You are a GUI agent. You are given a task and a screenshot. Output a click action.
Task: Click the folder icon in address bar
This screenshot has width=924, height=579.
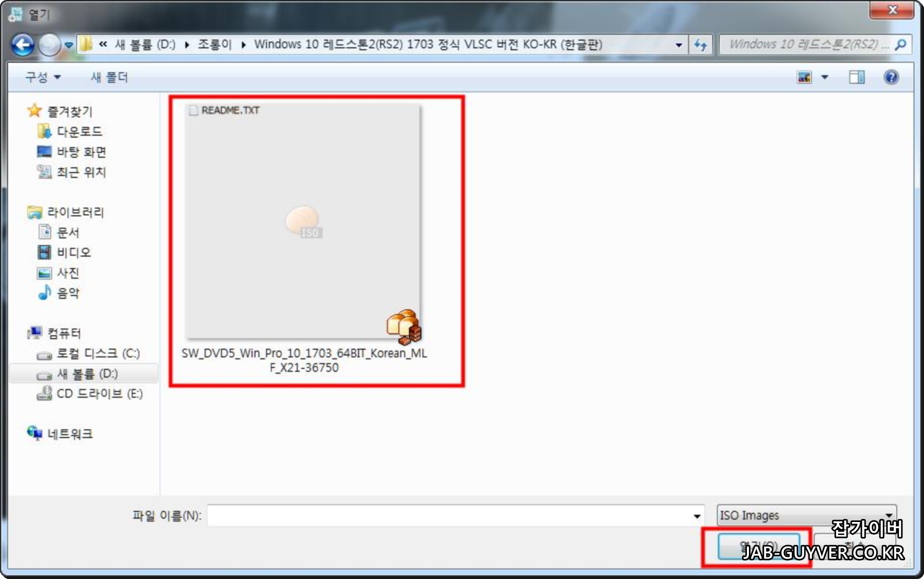tap(86, 44)
